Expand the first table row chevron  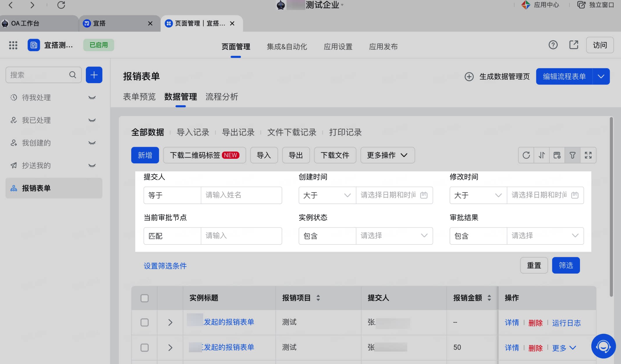point(170,322)
